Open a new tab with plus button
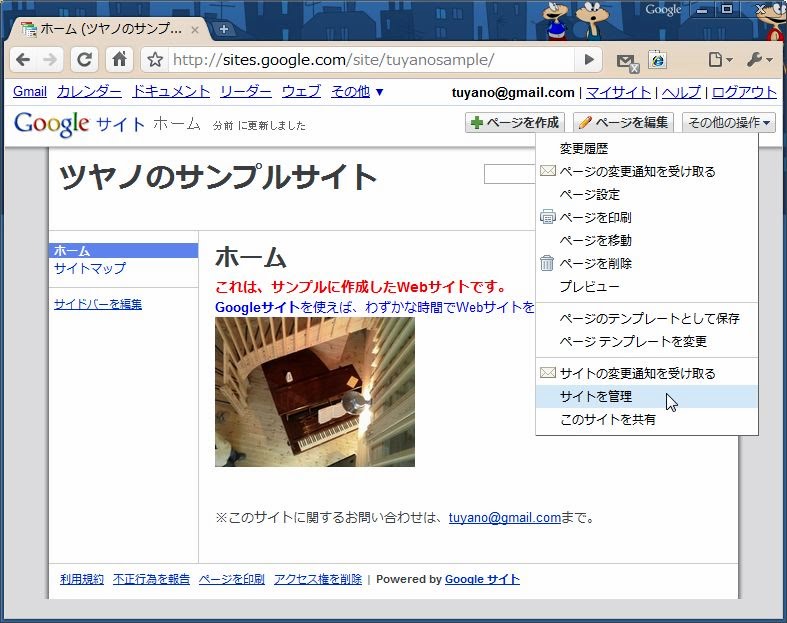The width and height of the screenshot is (787, 623). click(223, 29)
